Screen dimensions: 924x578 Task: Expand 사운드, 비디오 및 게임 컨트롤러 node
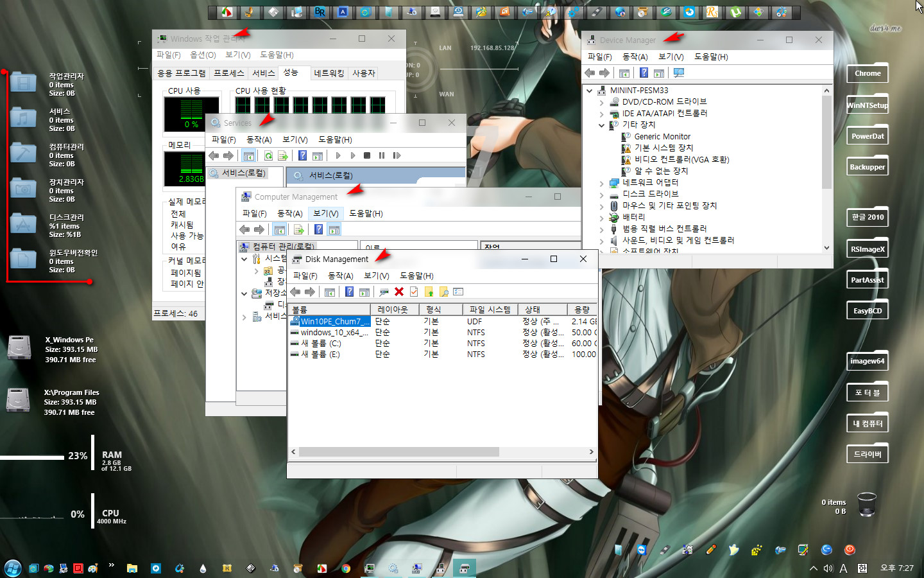(x=601, y=241)
